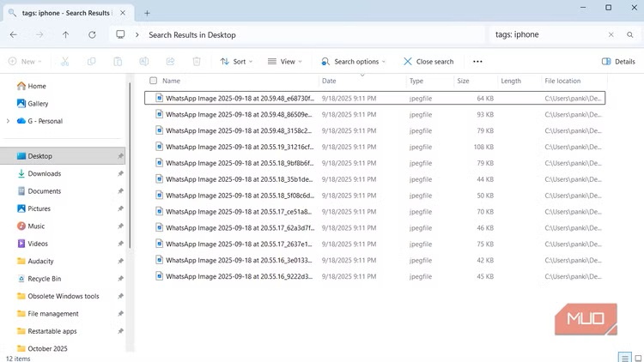Open new tab with plus icon
Viewport: 644px width, 362px height.
click(x=147, y=13)
